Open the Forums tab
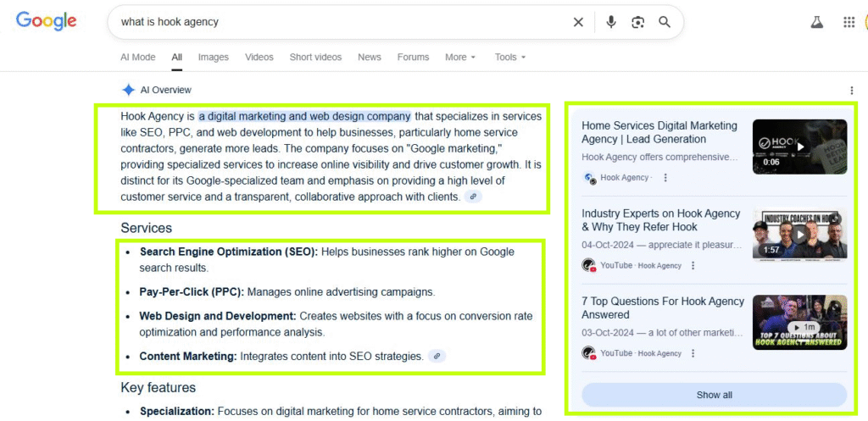The height and width of the screenshot is (421, 868). [x=413, y=57]
